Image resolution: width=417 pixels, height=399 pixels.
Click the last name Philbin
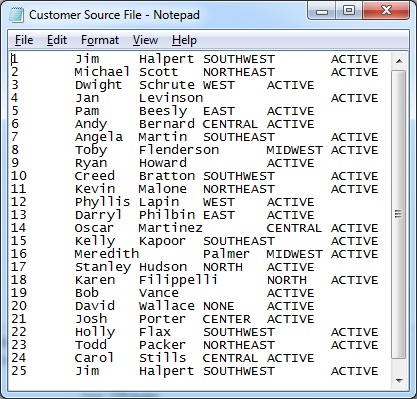click(167, 215)
